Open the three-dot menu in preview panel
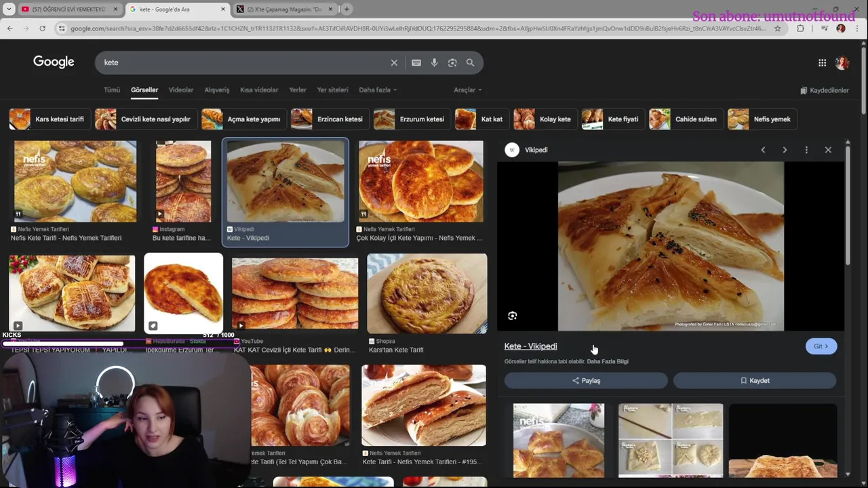Image resolution: width=868 pixels, height=488 pixels. (806, 150)
